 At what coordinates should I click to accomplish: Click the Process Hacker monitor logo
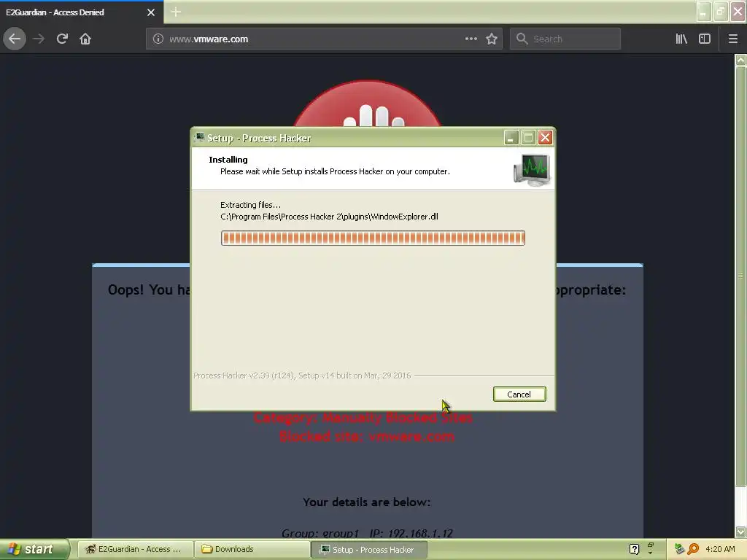click(x=532, y=169)
